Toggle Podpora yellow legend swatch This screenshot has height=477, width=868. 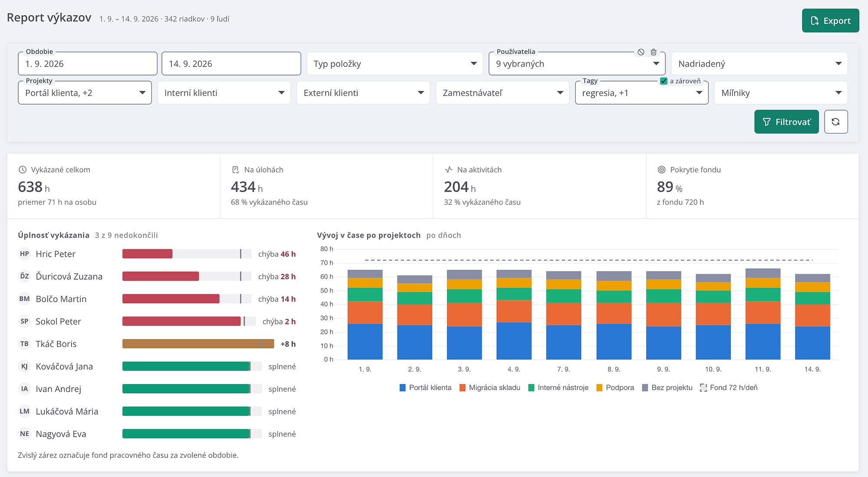click(x=599, y=388)
